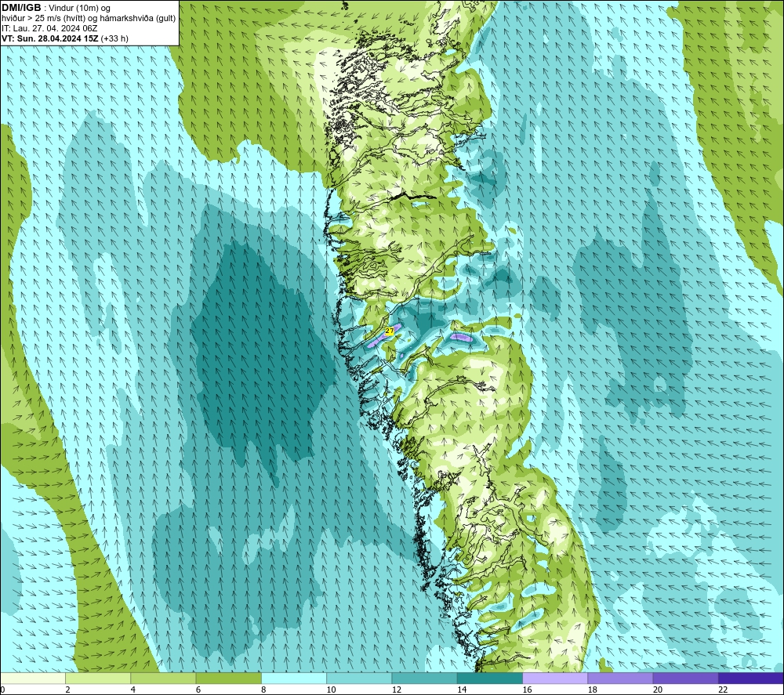This screenshot has height=695, width=784.
Task: Click the 'DMI/IGB' title text
Action: (21, 8)
